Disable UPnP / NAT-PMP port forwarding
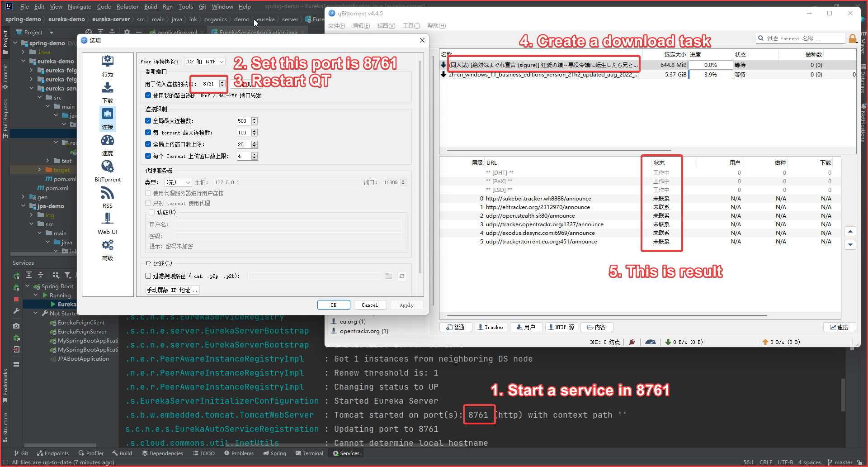 pyautogui.click(x=148, y=95)
